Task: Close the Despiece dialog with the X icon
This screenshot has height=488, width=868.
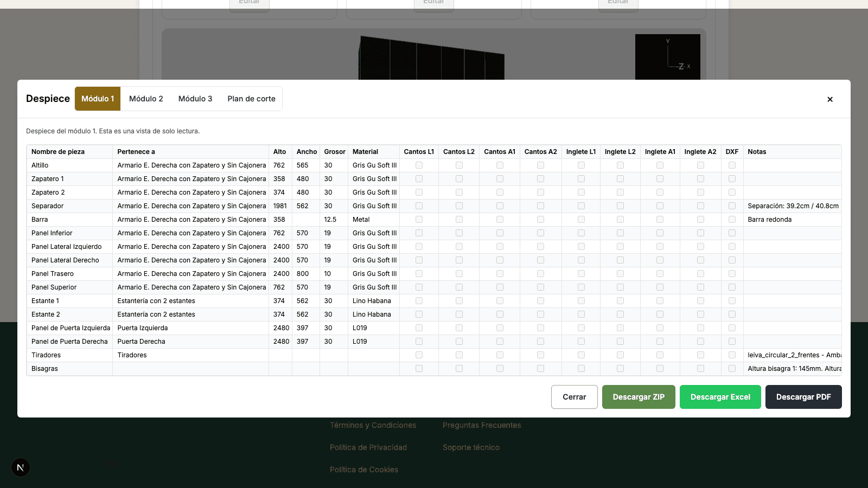Action: (x=830, y=99)
